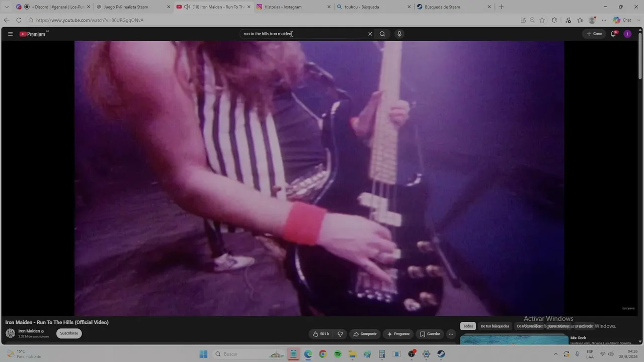
Task: Show hidden system tray icons
Action: (555, 354)
